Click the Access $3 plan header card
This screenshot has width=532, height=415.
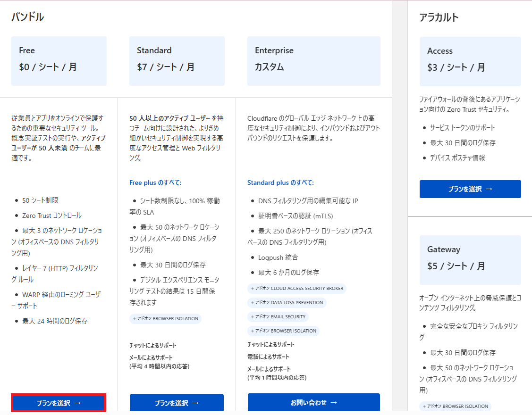pyautogui.click(x=470, y=61)
